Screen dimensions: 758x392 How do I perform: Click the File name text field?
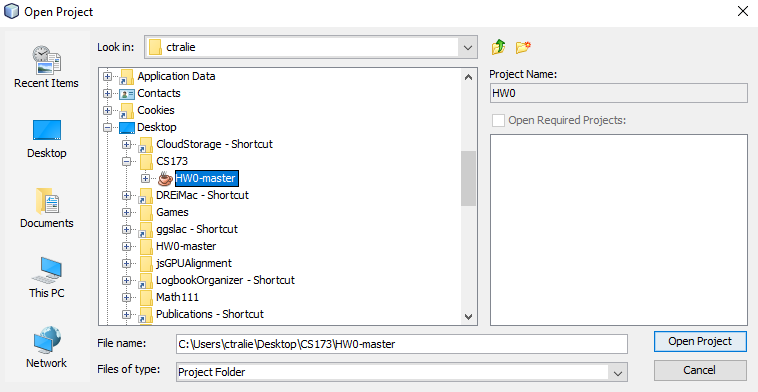click(x=402, y=344)
